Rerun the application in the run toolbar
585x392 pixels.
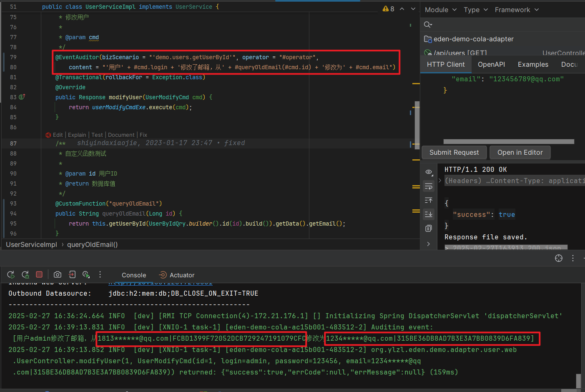tap(11, 274)
